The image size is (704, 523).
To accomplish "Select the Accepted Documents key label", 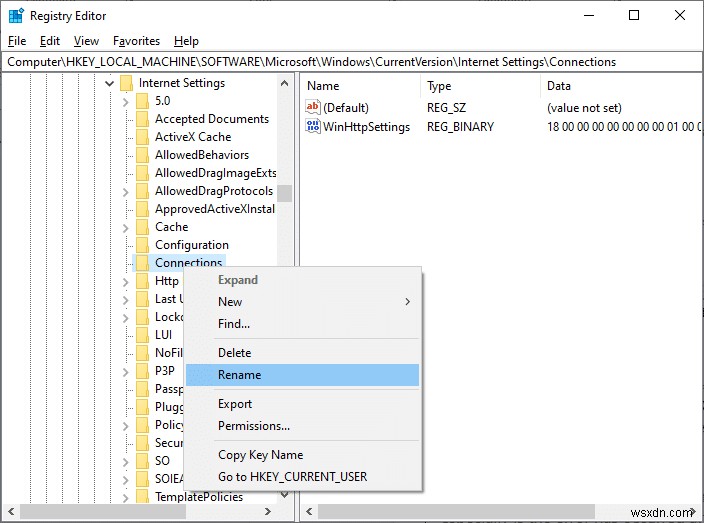I will coord(212,119).
